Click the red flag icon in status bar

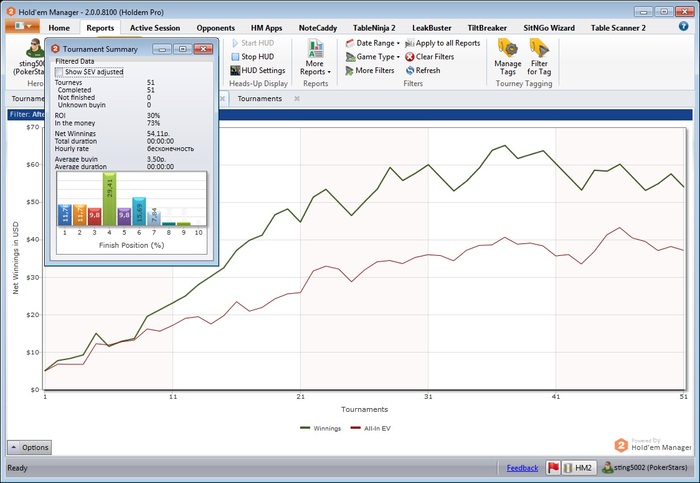(554, 467)
